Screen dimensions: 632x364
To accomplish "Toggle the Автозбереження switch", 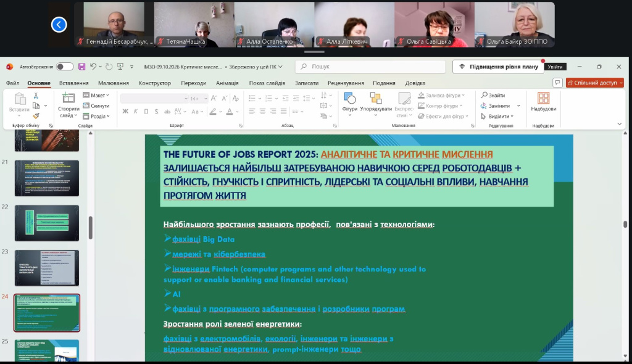I will tap(64, 67).
